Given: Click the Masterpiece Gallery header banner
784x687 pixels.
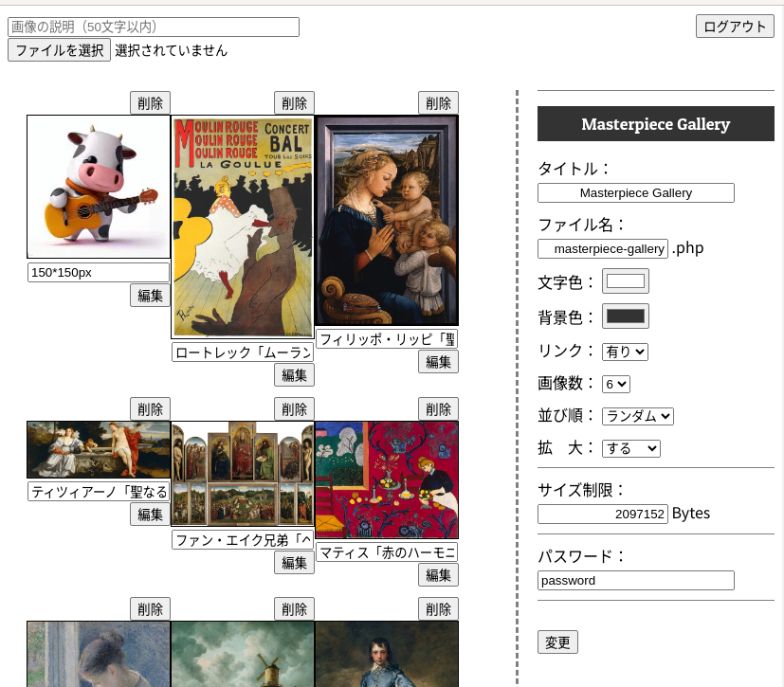Looking at the screenshot, I should (x=655, y=123).
